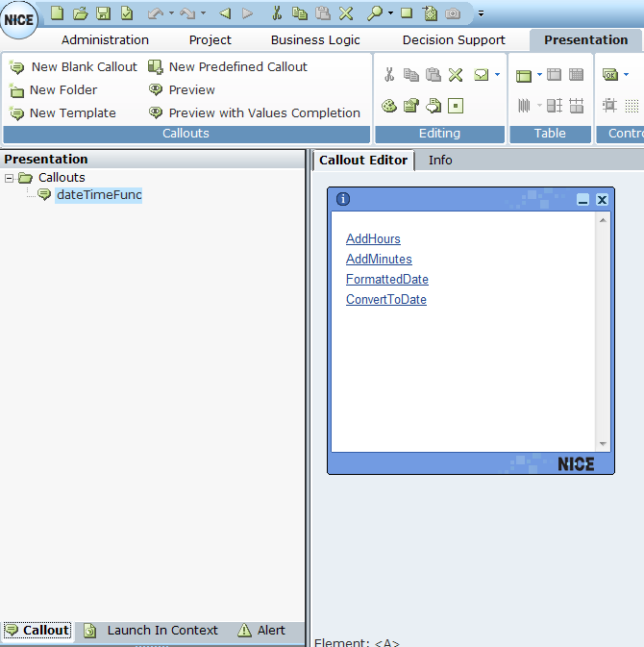The height and width of the screenshot is (647, 644).
Task: Switch to the Business Logic tab
Action: 315,40
